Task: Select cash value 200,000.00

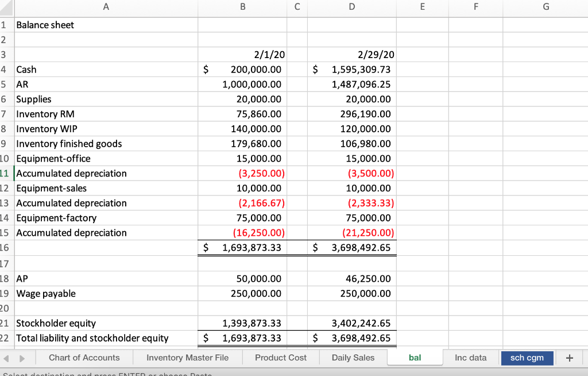Action: pyautogui.click(x=243, y=70)
